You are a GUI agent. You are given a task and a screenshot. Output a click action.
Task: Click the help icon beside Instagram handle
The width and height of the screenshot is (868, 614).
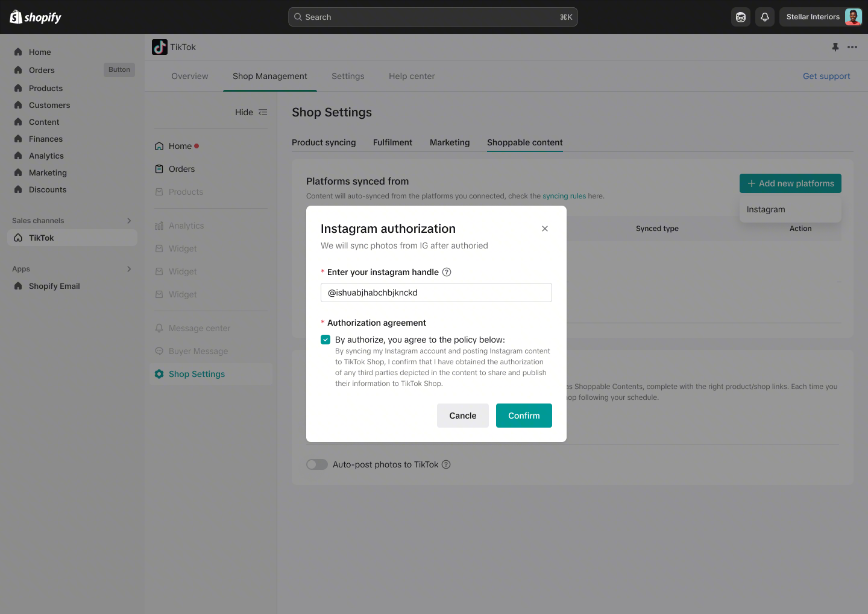tap(447, 272)
